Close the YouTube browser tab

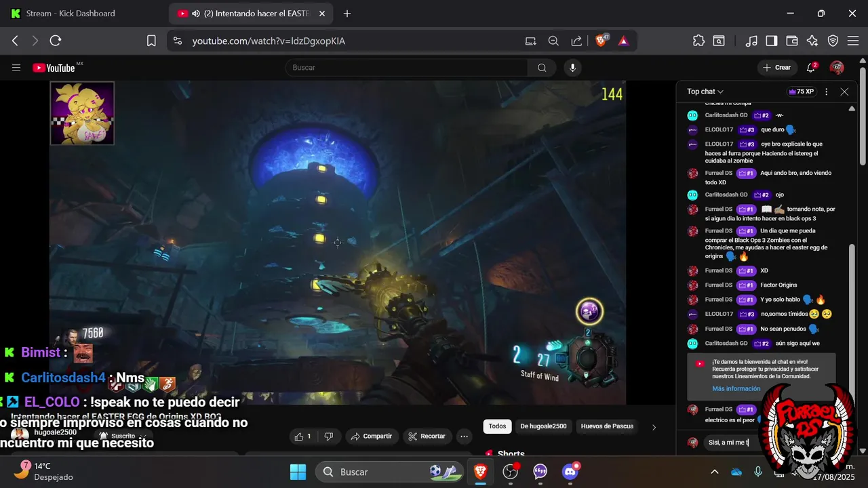(322, 14)
